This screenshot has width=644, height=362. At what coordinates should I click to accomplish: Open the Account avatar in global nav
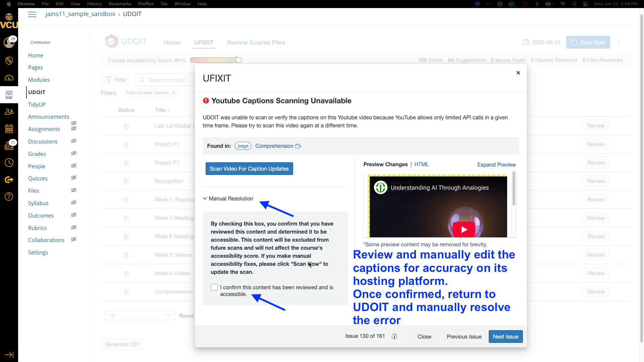9,42
